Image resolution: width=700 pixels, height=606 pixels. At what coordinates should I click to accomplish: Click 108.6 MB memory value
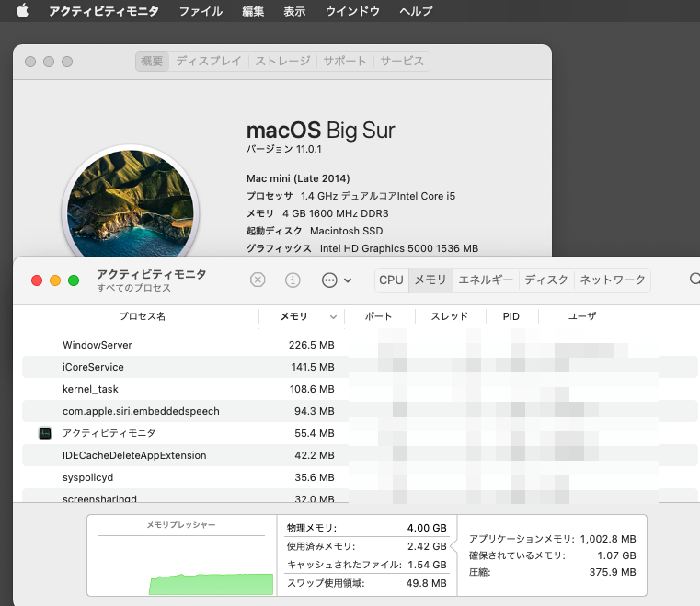(312, 389)
